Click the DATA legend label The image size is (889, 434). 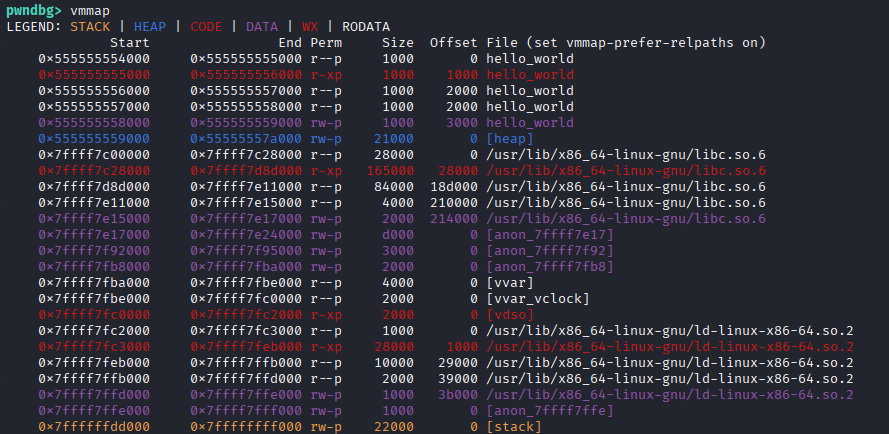click(262, 27)
